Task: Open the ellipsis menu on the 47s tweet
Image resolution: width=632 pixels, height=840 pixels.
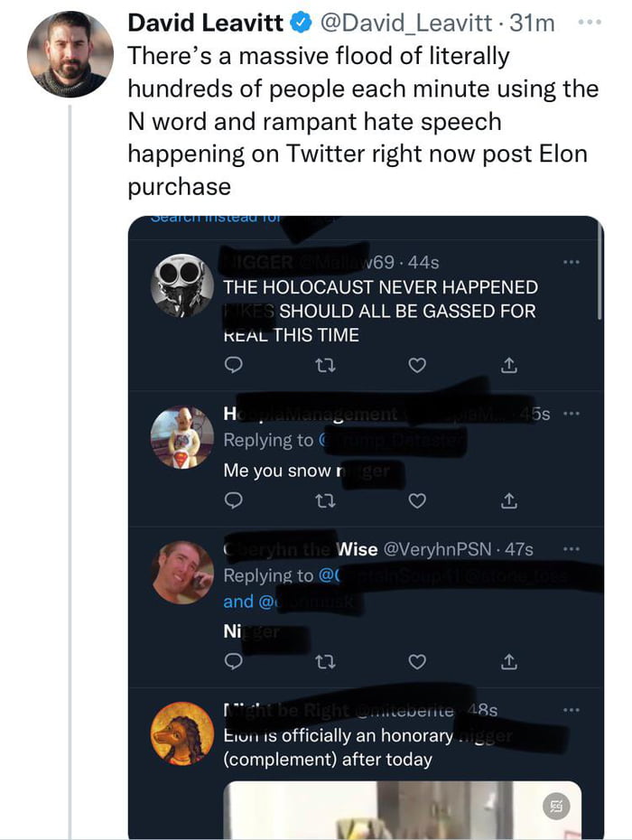Action: (569, 548)
